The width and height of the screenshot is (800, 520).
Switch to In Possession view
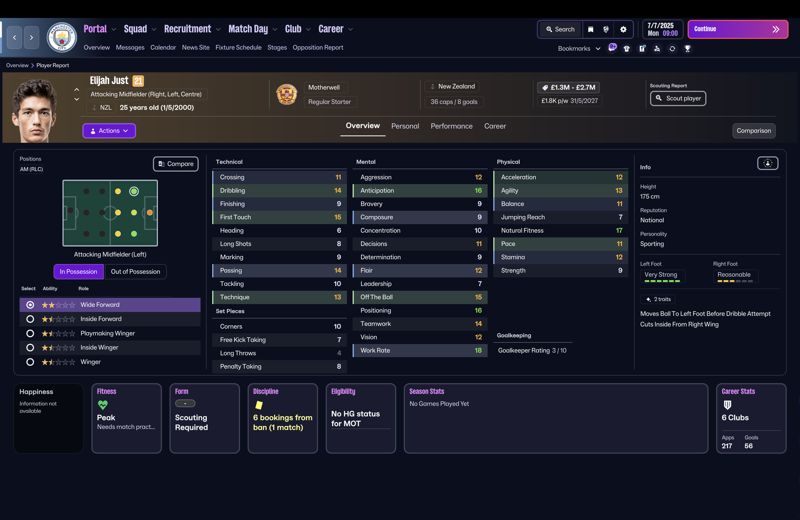point(79,271)
